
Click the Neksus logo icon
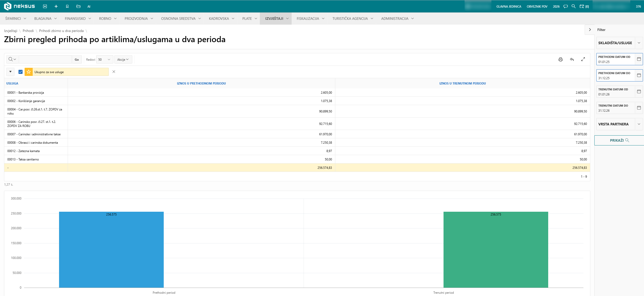tap(8, 6)
